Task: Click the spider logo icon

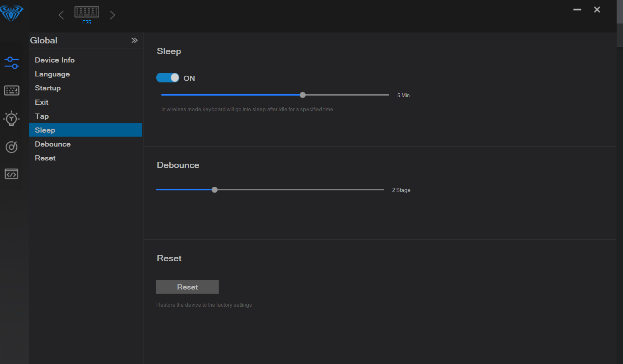Action: (12, 14)
